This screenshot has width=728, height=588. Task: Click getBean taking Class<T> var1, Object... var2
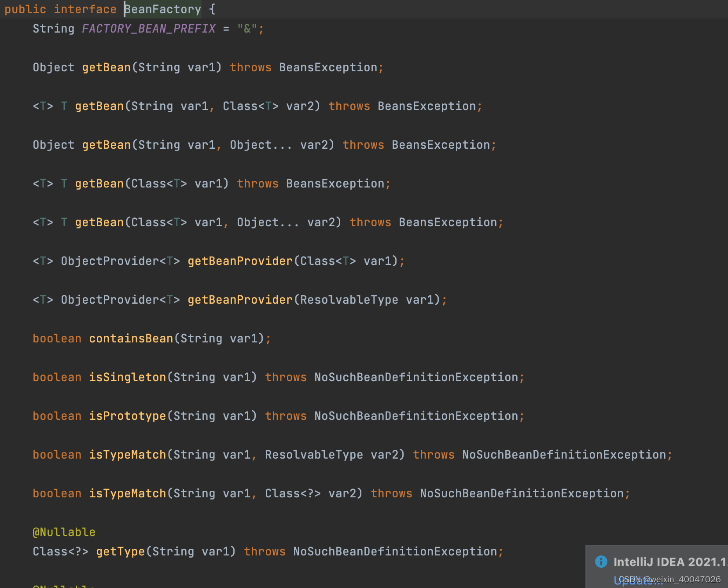coord(99,222)
